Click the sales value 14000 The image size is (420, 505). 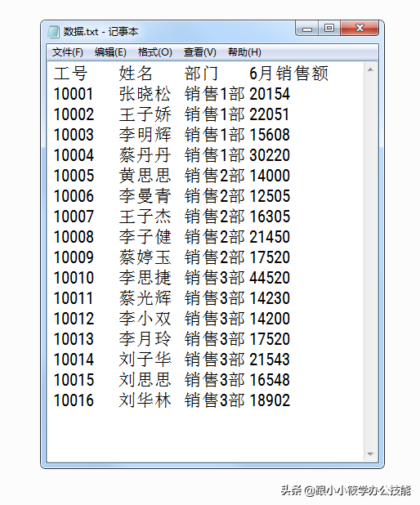[270, 176]
